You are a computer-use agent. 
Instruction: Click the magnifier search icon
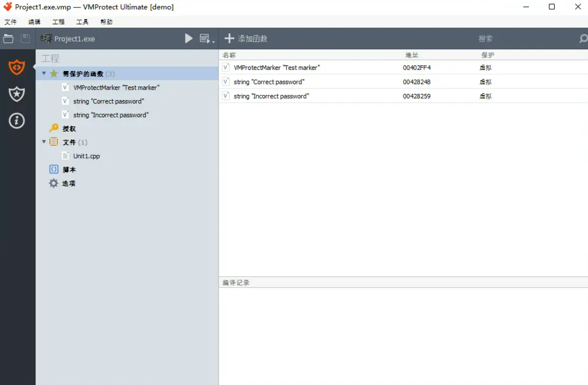tap(583, 38)
